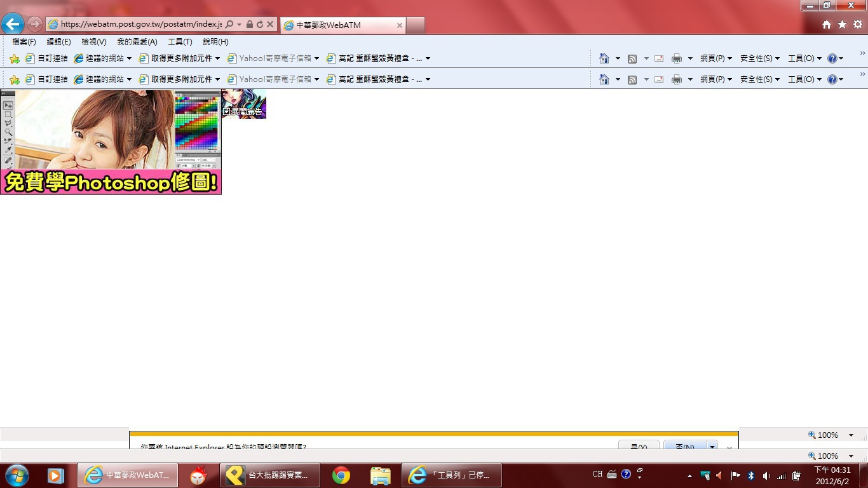
Task: Click the white Home icon in the title area
Action: 827,24
